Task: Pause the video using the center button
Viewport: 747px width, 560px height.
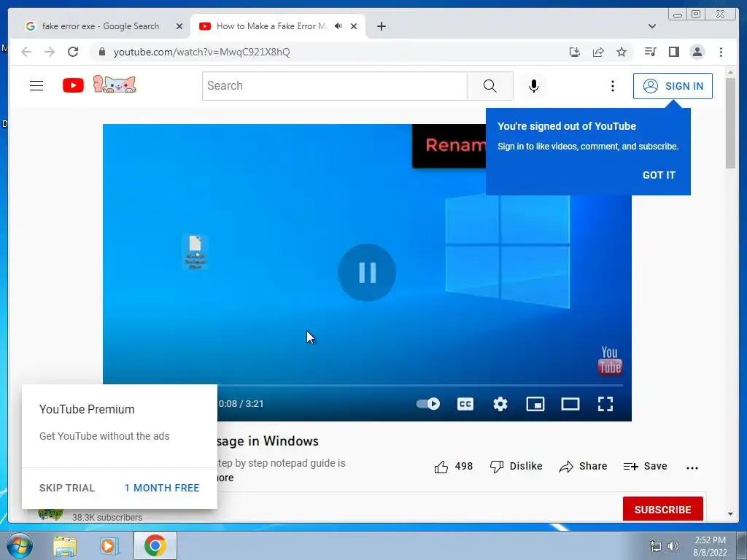Action: click(x=367, y=273)
